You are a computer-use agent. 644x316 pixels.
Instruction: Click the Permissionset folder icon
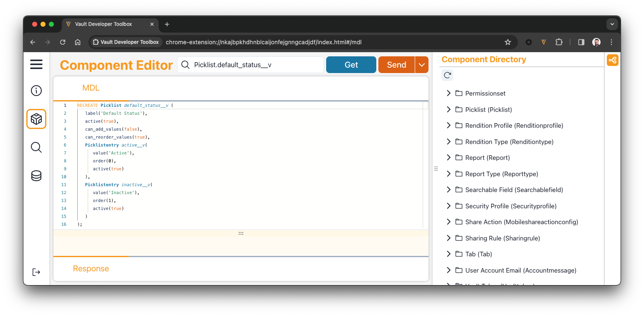[459, 93]
